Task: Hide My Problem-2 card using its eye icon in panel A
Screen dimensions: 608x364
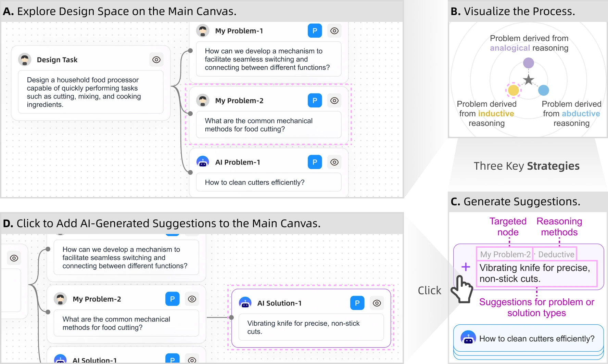Action: pos(334,101)
